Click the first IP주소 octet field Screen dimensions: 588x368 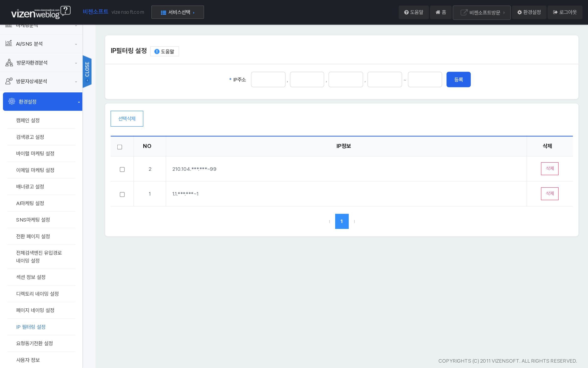click(x=268, y=79)
